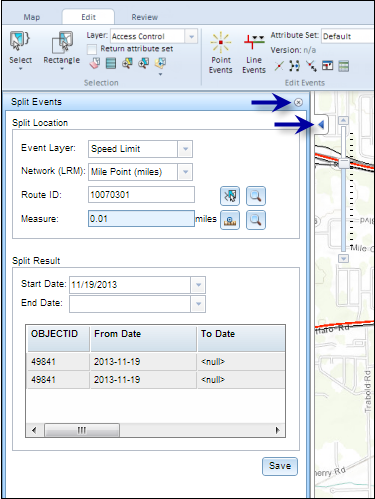Image resolution: width=375 pixels, height=499 pixels.
Task: Click the End Date field
Action: pyautogui.click(x=130, y=304)
